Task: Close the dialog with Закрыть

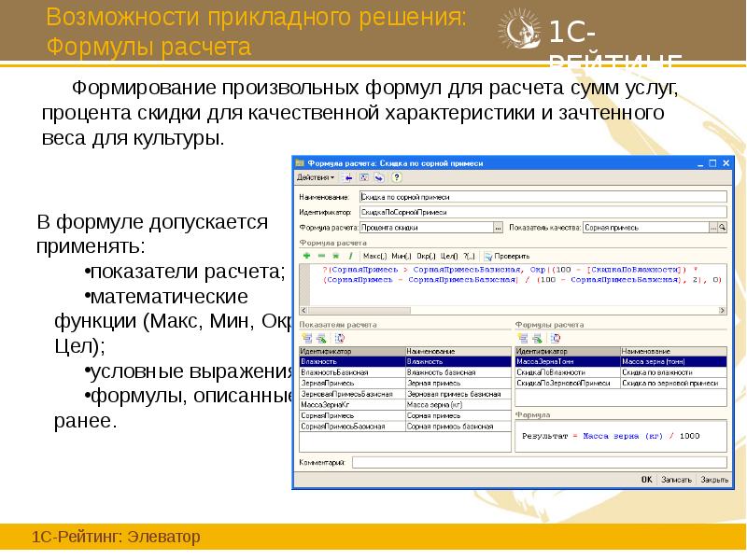Action: click(715, 477)
